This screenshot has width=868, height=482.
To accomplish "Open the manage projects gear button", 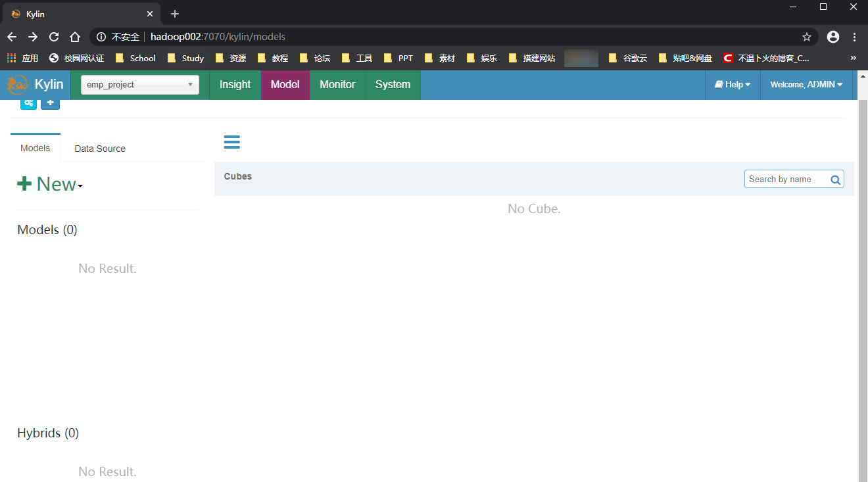I will (28, 104).
